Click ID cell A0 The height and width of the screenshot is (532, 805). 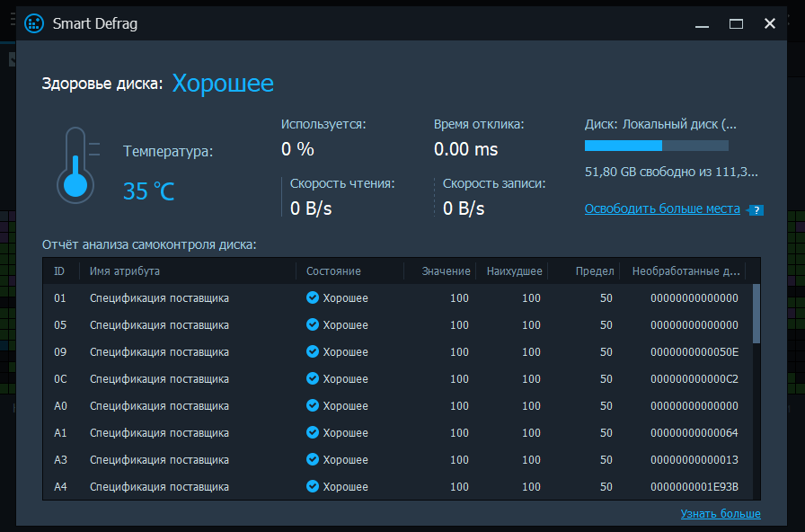tap(60, 405)
